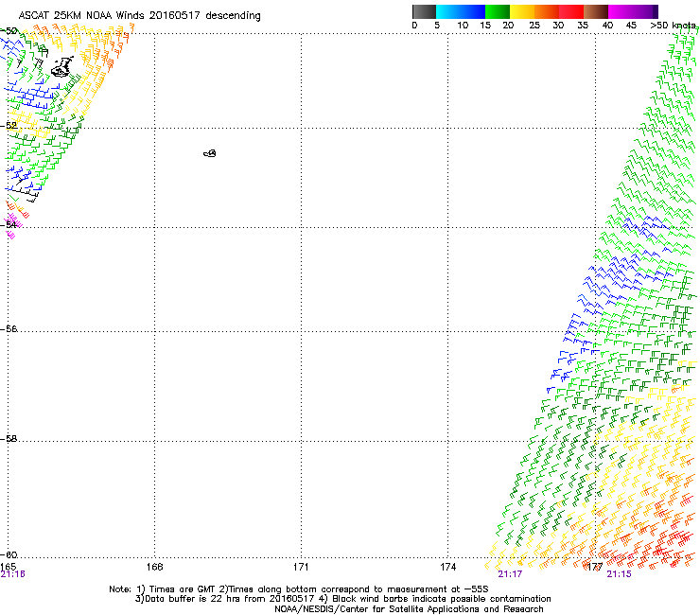The width and height of the screenshot is (700, 615).
Task: Click the magenta wind barbs near -54 latitude
Action: click(12, 225)
